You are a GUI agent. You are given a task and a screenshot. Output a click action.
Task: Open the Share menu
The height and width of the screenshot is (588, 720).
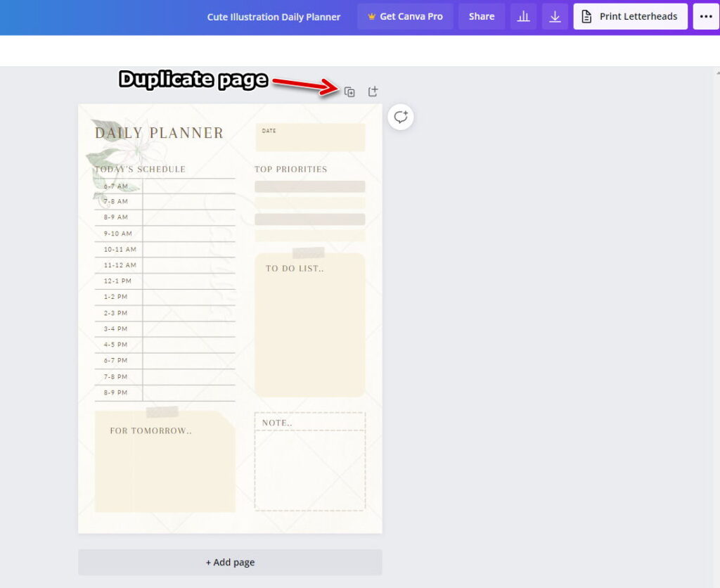481,16
